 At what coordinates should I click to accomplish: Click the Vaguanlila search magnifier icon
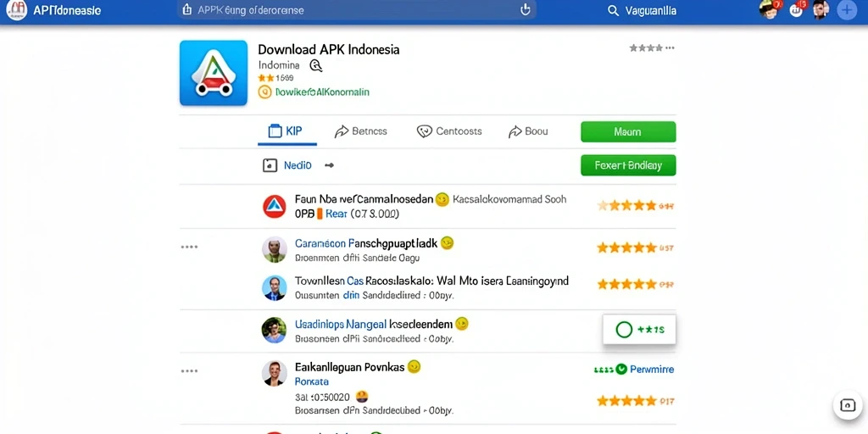tap(613, 10)
